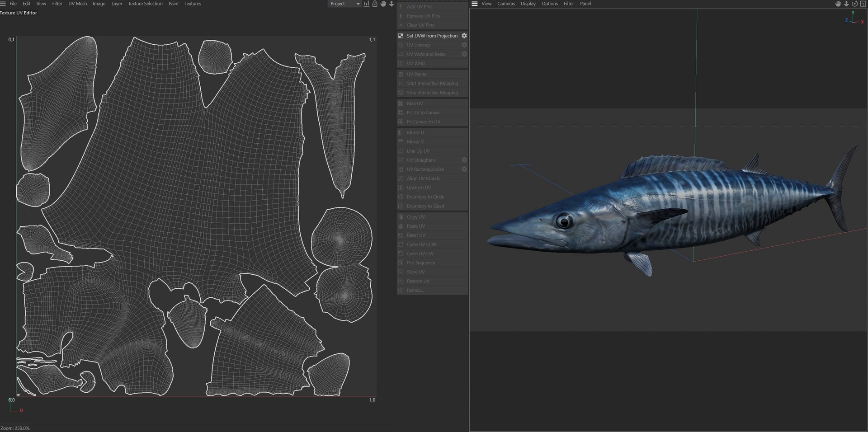Click the Cycle UV CCW rotate icon
This screenshot has height=432, width=868.
pyautogui.click(x=401, y=244)
